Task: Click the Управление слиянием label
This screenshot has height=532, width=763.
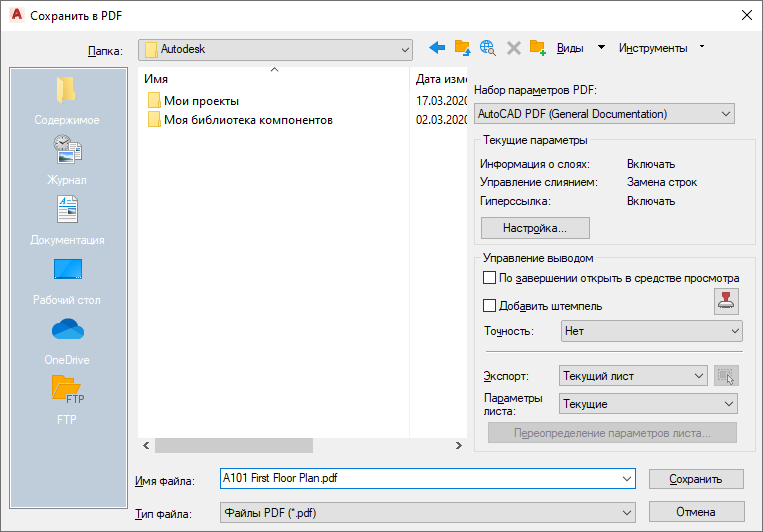Action: [539, 182]
